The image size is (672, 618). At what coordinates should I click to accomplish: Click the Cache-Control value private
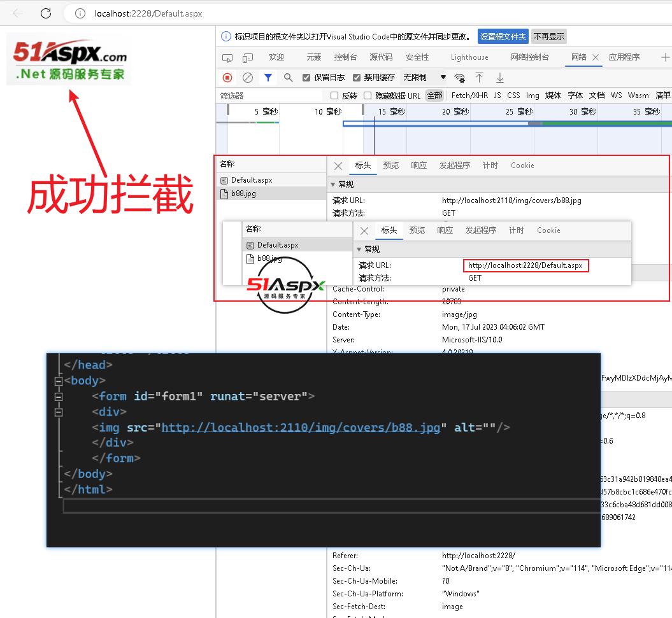point(454,289)
